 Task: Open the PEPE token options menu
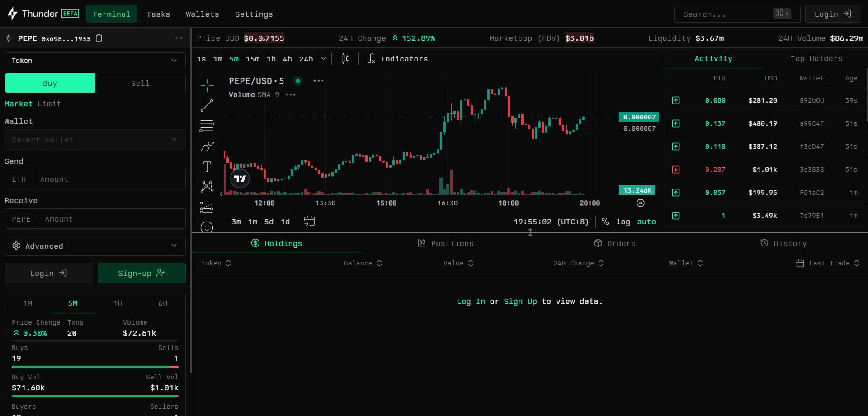coord(179,38)
